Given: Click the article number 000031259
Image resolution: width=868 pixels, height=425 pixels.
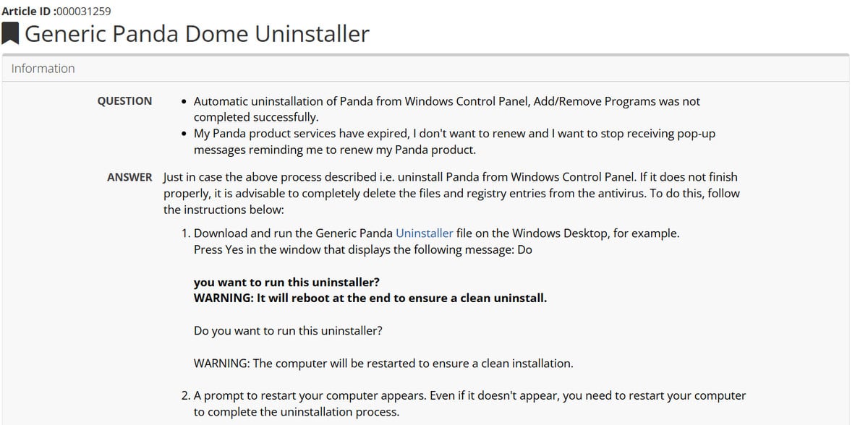Looking at the screenshot, I should [x=85, y=11].
